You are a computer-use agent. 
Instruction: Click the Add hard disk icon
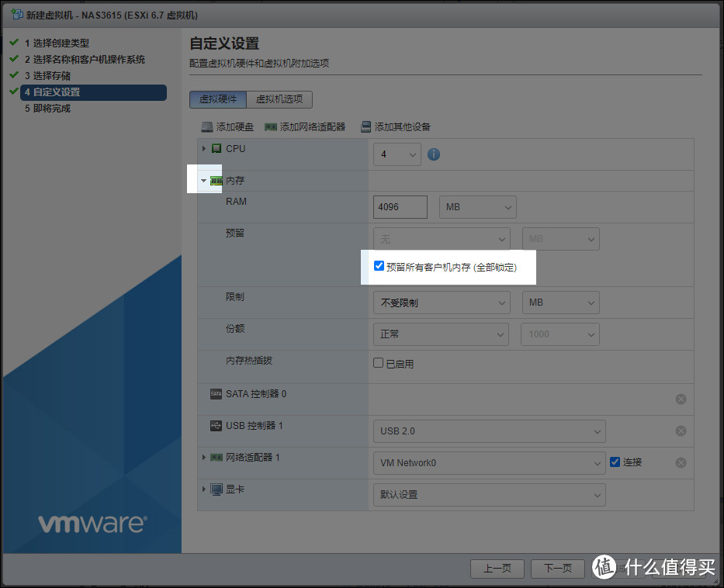pos(207,127)
